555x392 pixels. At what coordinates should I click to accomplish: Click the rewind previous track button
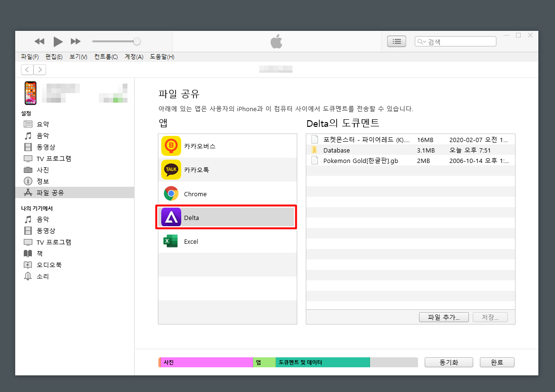39,41
